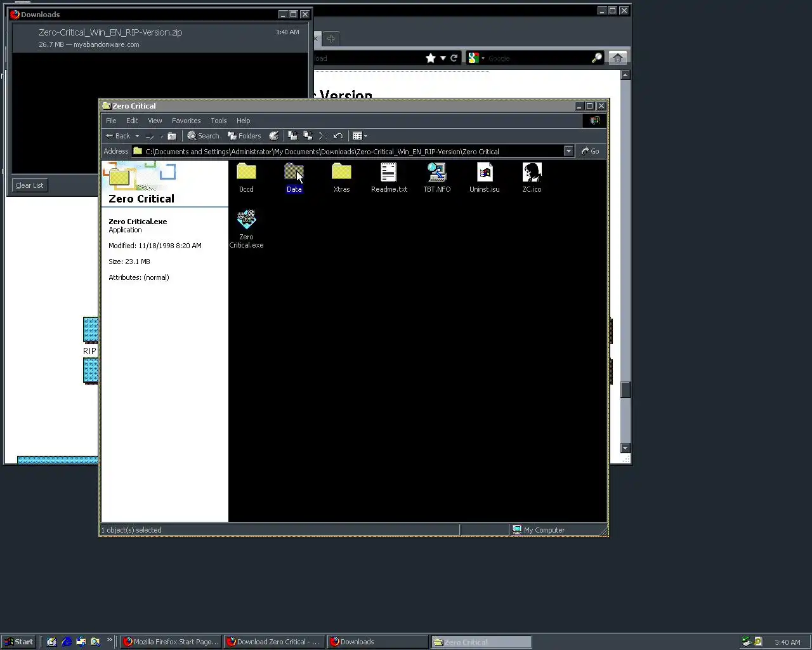
Task: Open the View menu
Action: click(155, 121)
